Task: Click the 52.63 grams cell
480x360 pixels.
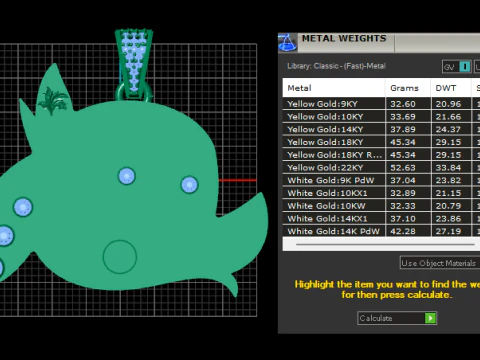Action: [408, 167]
